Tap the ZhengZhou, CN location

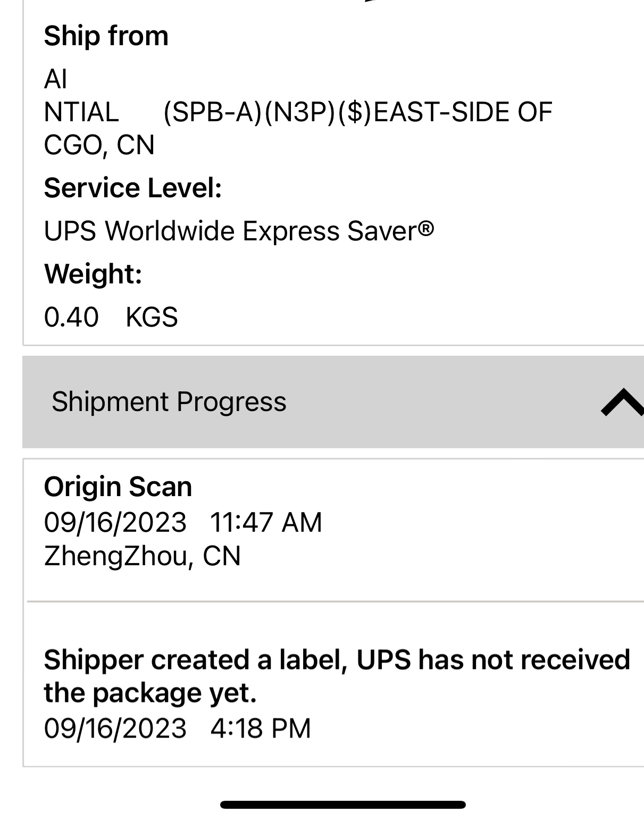click(x=142, y=556)
